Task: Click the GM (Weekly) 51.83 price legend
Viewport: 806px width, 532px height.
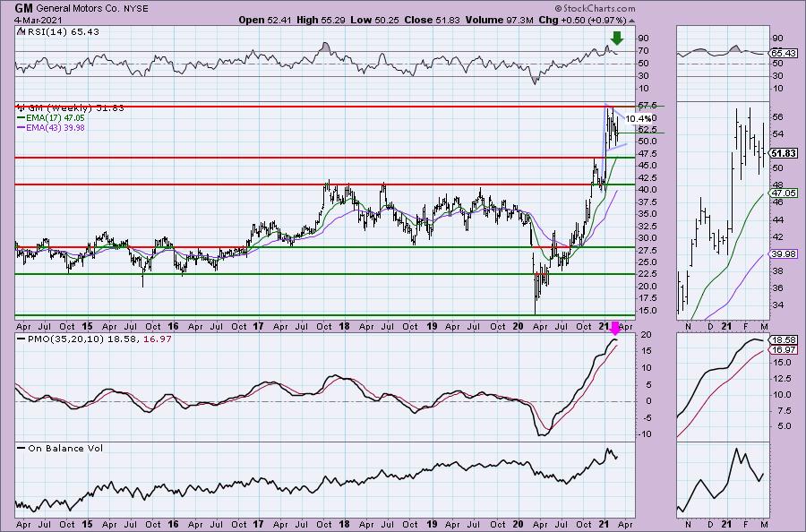Action: click(75, 108)
